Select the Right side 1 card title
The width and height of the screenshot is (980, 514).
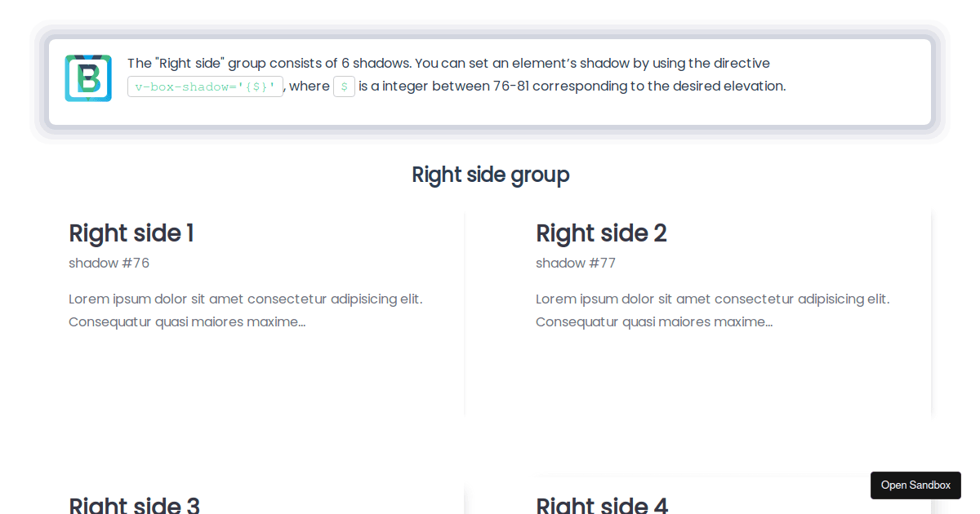tap(131, 233)
